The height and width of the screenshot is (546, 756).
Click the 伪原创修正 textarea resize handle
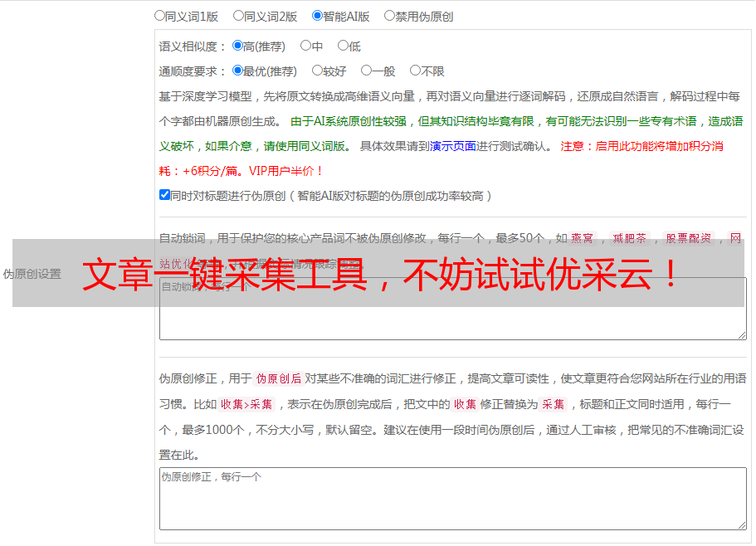[742, 525]
